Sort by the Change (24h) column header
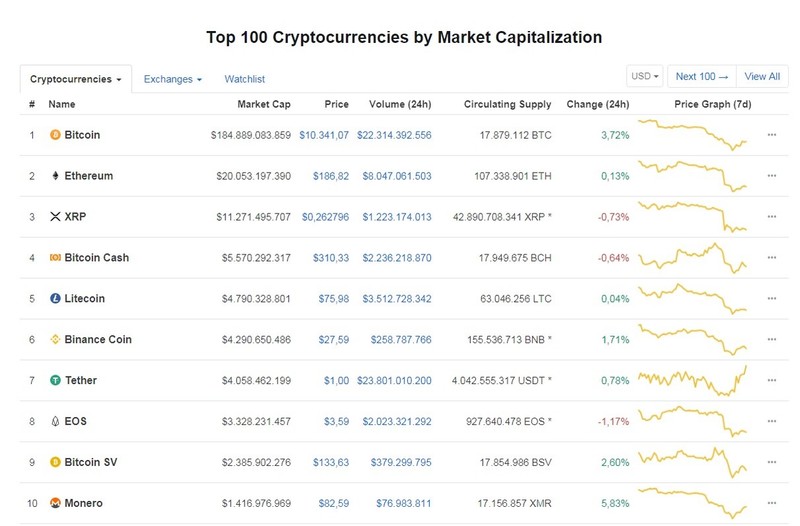The width and height of the screenshot is (800, 526). click(x=597, y=104)
